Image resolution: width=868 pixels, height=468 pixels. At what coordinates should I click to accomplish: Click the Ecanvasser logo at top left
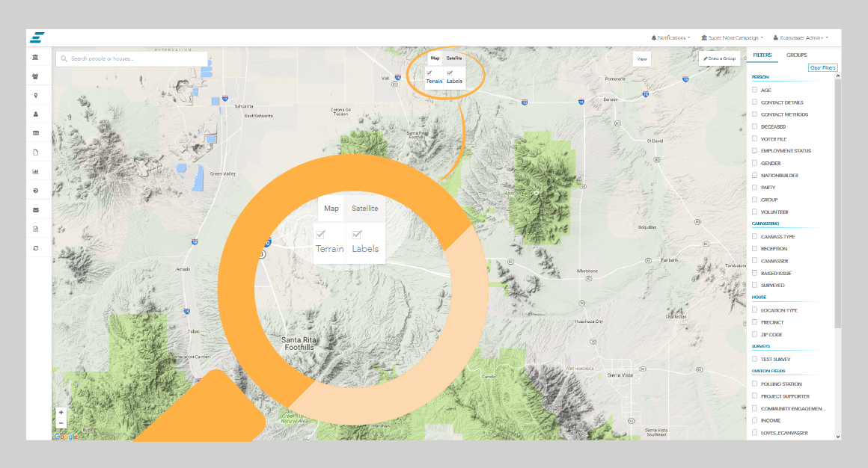tap(37, 37)
